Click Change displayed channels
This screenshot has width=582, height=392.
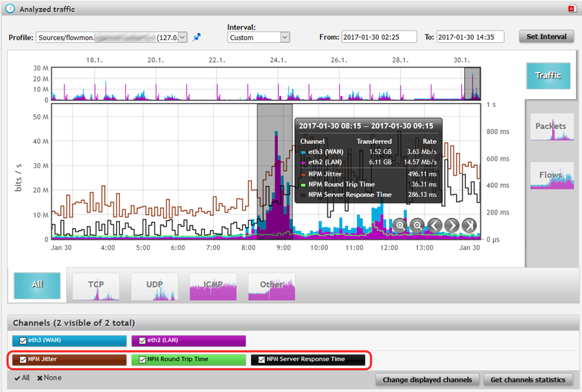[x=427, y=380]
